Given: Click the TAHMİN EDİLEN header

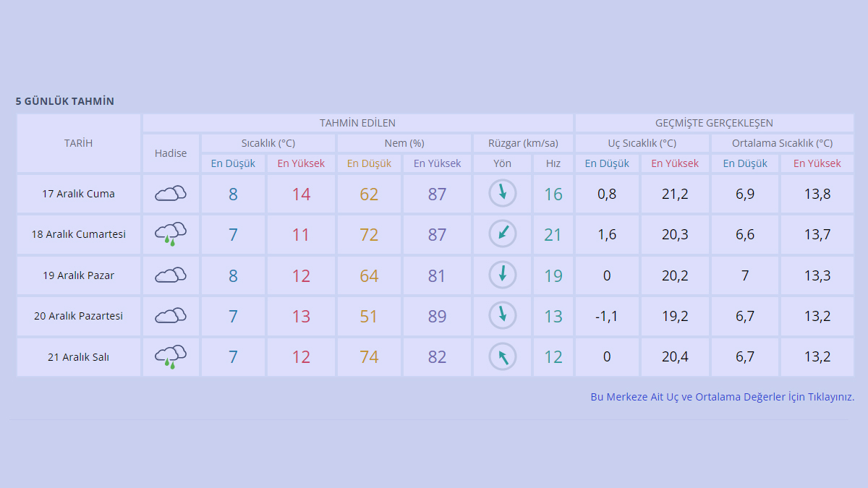Looking at the screenshot, I should 357,123.
